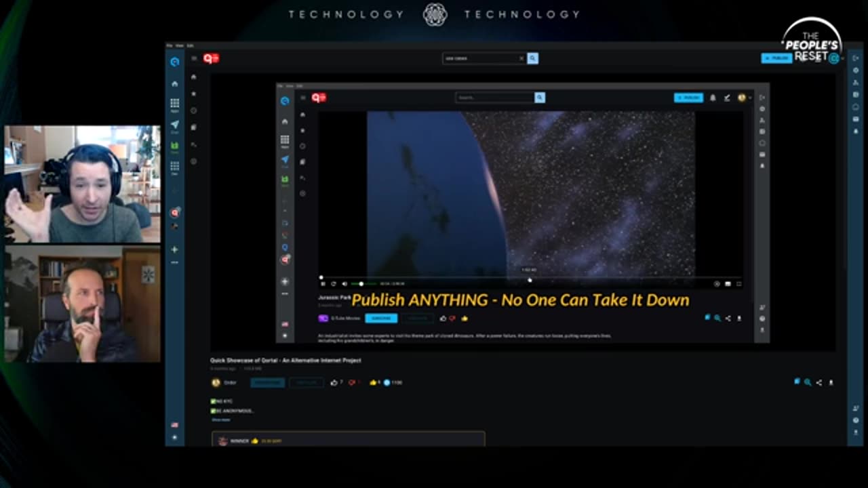
Task: Open the mail icon in the outer right sidebar
Action: [x=856, y=119]
